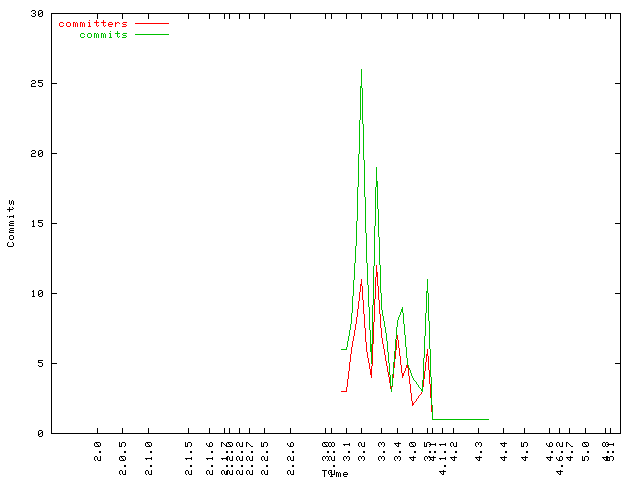Select the y-axis value 20
This screenshot has height=480, width=640.
coord(36,154)
